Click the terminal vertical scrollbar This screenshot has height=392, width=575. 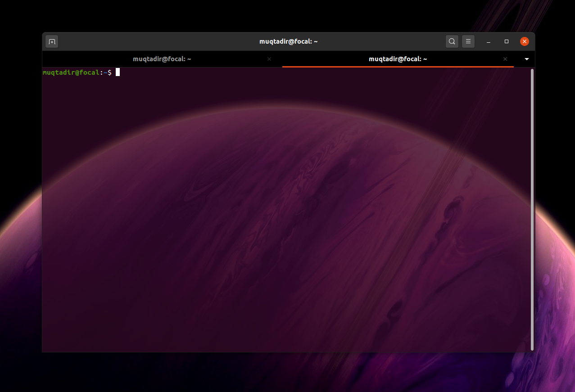pos(532,209)
